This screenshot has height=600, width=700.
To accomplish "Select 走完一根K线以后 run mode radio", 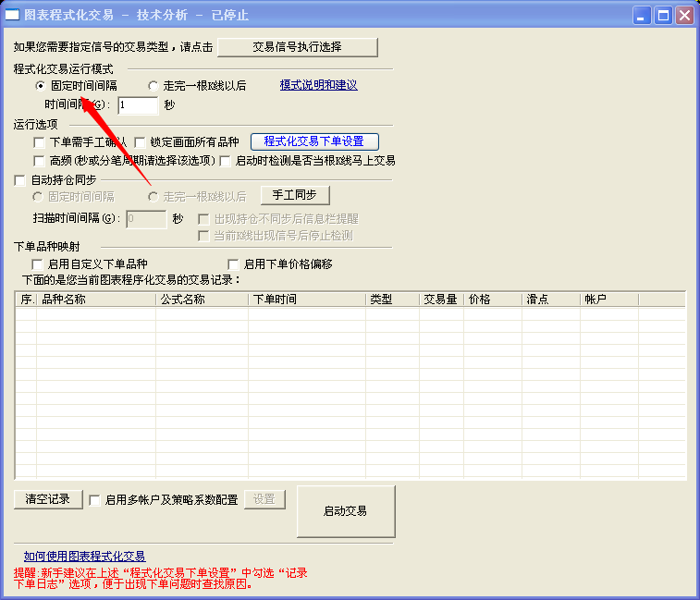I will (x=154, y=86).
